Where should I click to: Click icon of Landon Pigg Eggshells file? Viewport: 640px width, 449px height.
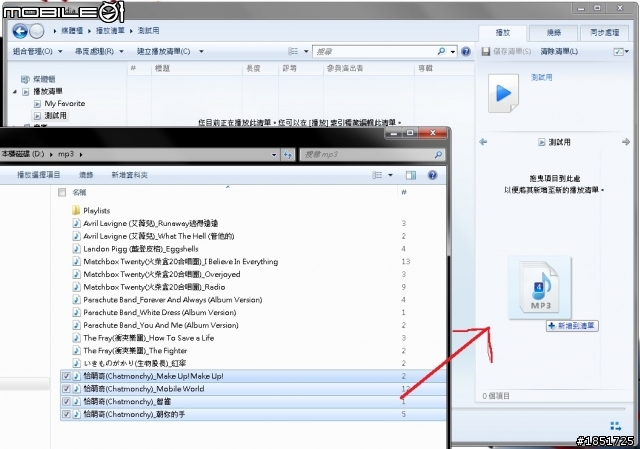pyautogui.click(x=76, y=249)
